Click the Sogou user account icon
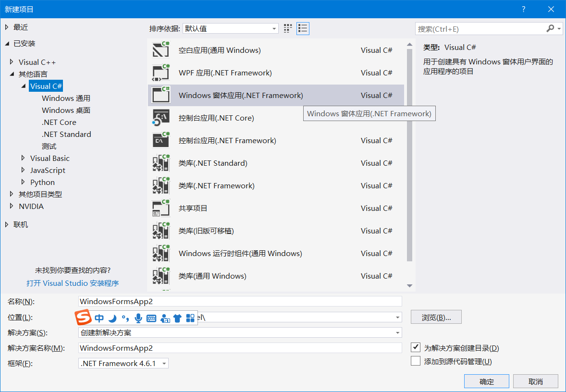 (x=165, y=318)
